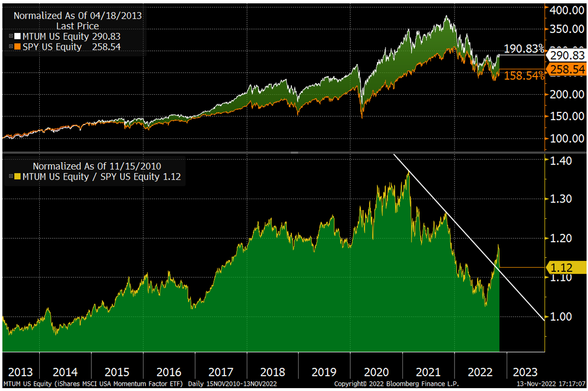The width and height of the screenshot is (588, 391).
Task: Click the 1.20 ratio axis label
Action: click(x=561, y=238)
